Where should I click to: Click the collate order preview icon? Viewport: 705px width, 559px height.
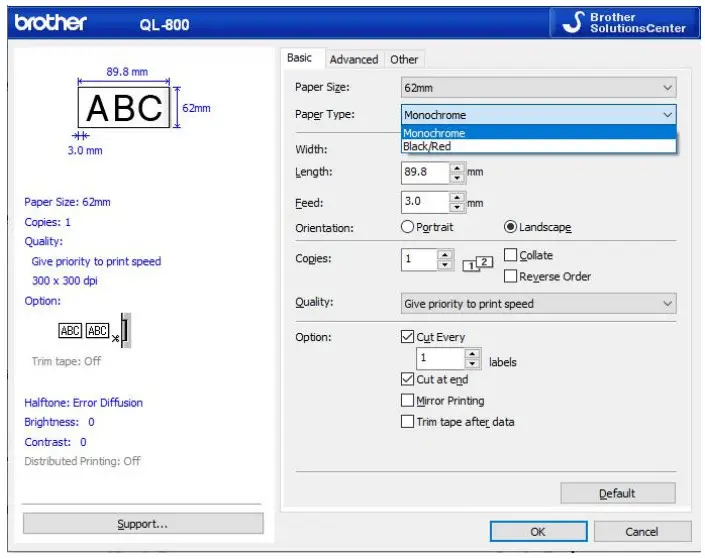pyautogui.click(x=478, y=264)
